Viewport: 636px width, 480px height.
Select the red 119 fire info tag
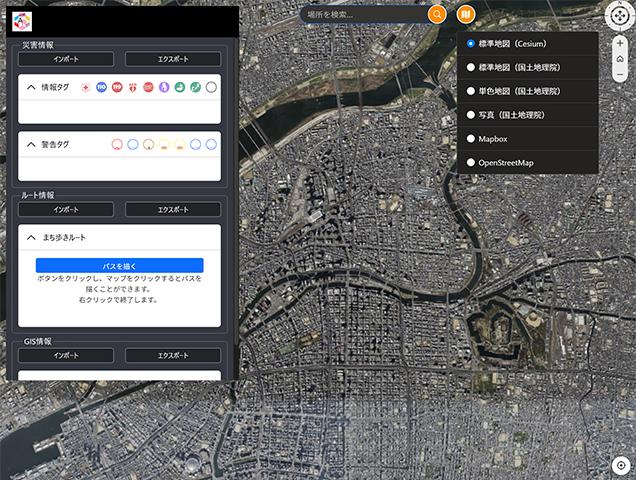tap(117, 87)
